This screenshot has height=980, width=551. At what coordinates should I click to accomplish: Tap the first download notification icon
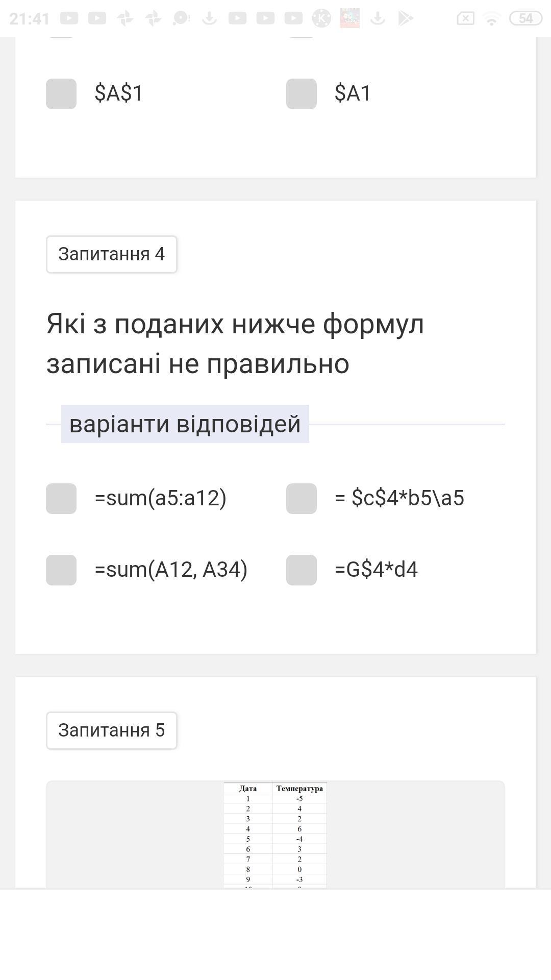pyautogui.click(x=209, y=18)
